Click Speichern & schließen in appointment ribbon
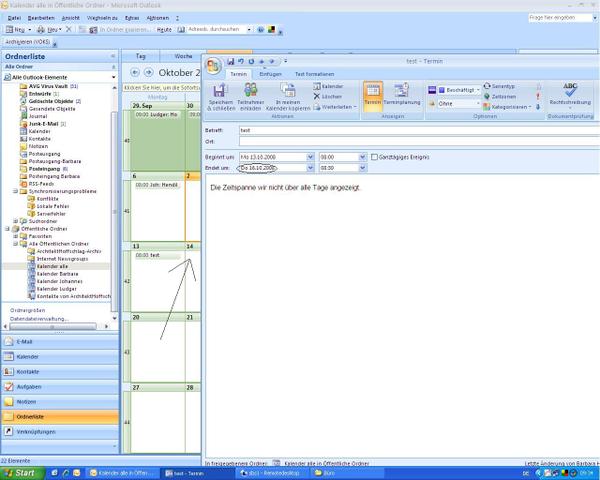The width and height of the screenshot is (600, 480). click(x=220, y=97)
